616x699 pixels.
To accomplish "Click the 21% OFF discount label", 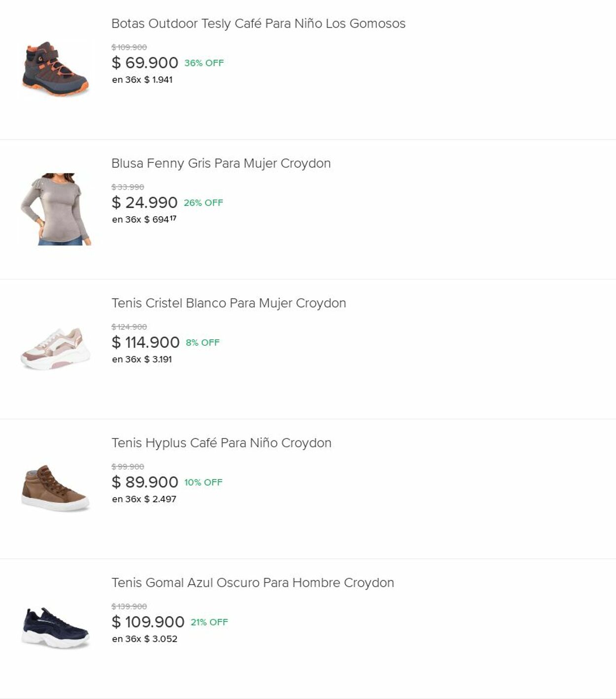I will (209, 622).
